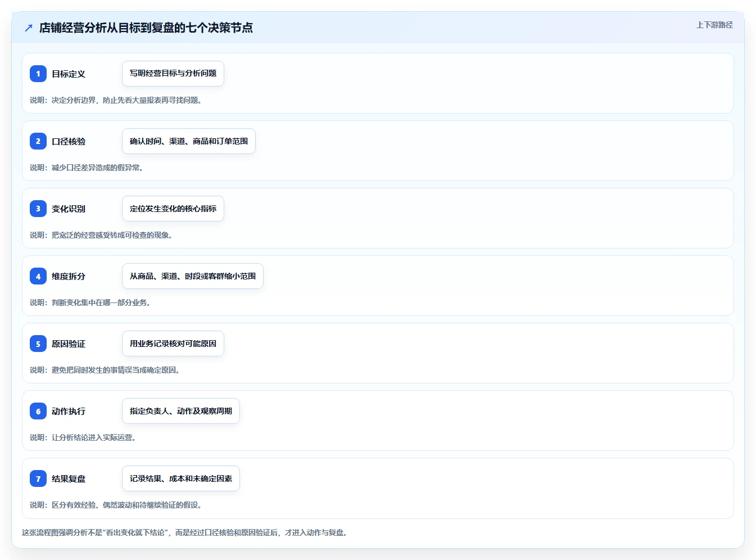The image size is (756, 560).
Task: Click the title 店铺经营分析从目标到复盘的七个决策节点
Action: click(x=146, y=28)
